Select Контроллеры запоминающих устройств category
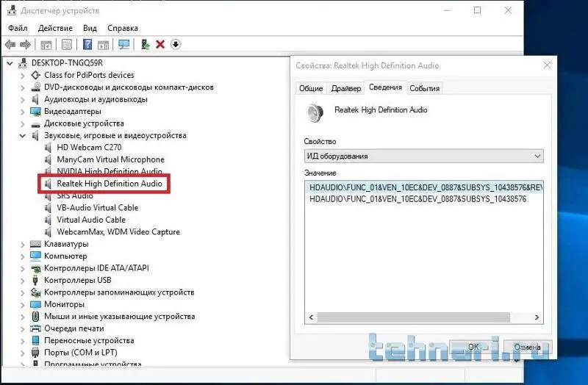Screen dimensions: 588x385 pos(119,292)
